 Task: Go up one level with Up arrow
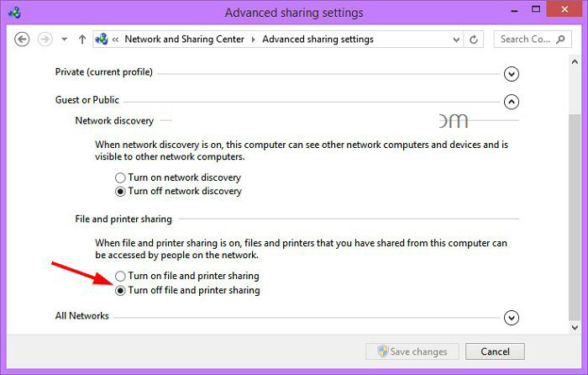click(x=82, y=39)
